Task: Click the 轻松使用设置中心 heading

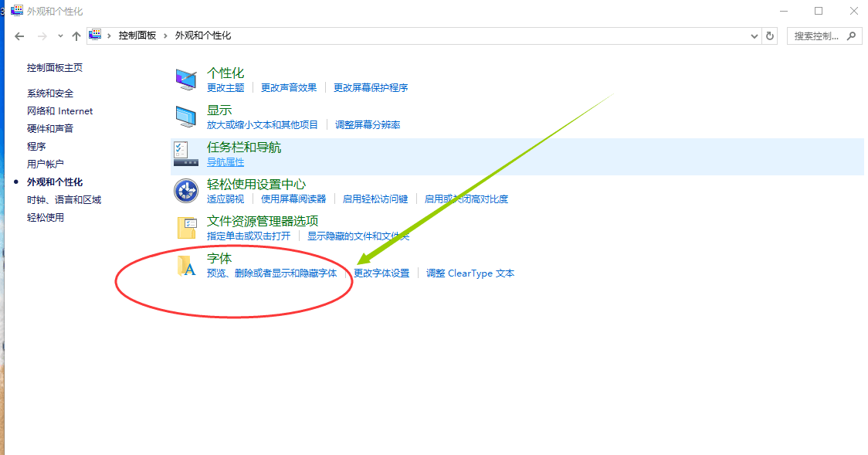Action: pyautogui.click(x=256, y=185)
